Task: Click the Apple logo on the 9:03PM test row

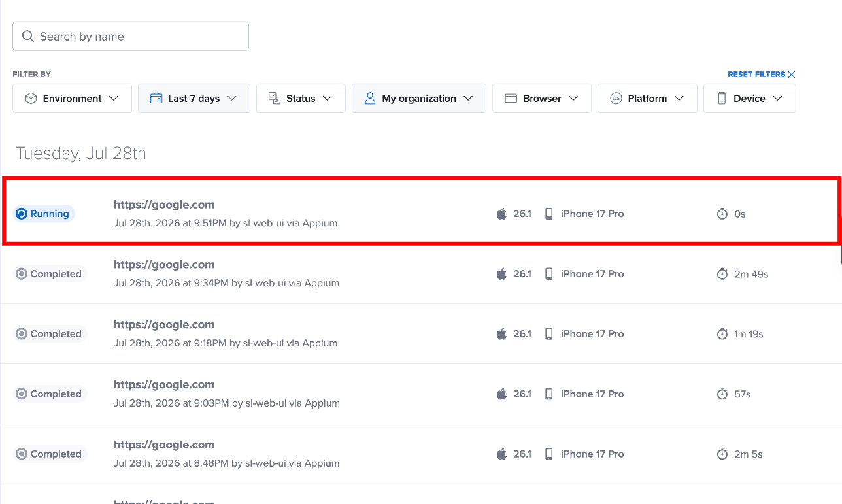Action: coord(501,394)
